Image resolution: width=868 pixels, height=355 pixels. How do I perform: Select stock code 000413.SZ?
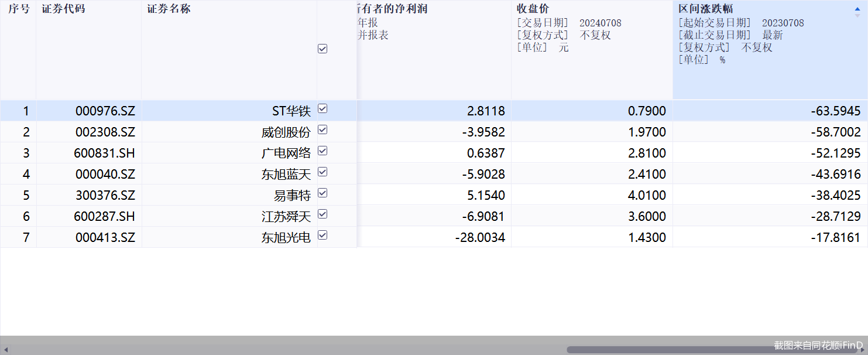(105, 238)
